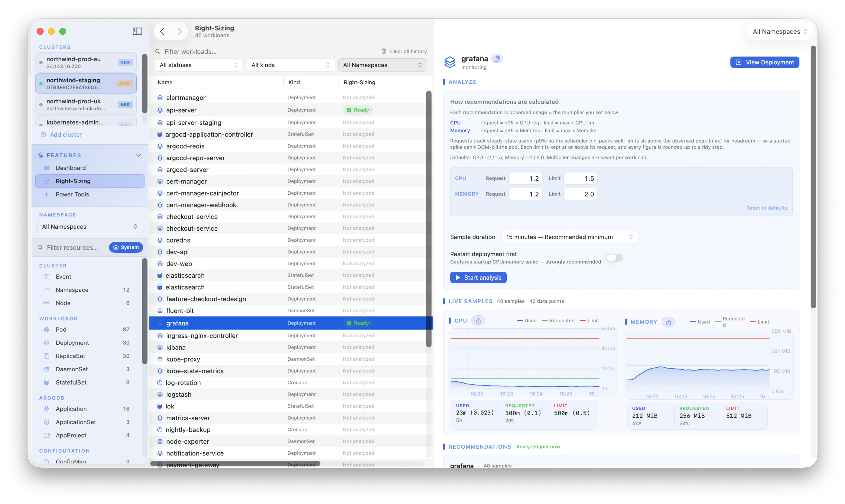Image resolution: width=845 pixels, height=504 pixels.
Task: Click the search magnifier in Filter workloads
Action: point(158,52)
